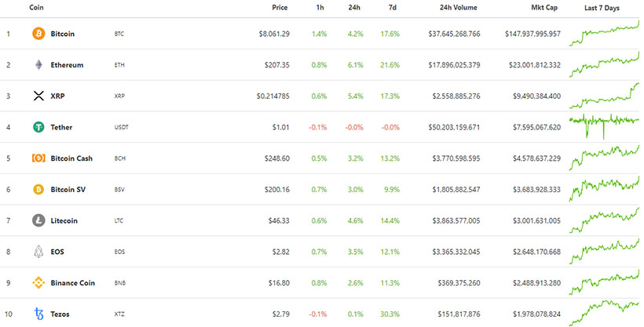Viewport: 644px width, 327px height.
Task: Click the BNB ticker symbol
Action: tap(120, 283)
